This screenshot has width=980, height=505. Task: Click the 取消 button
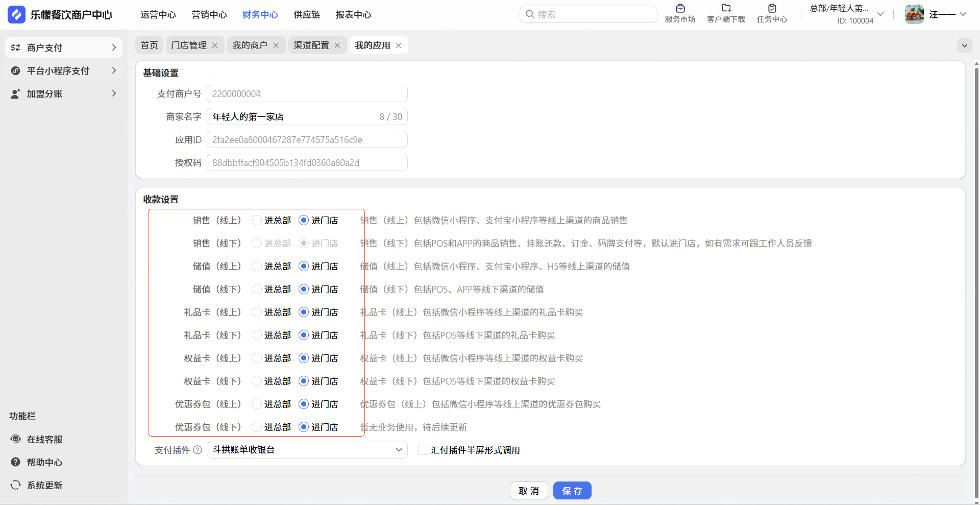click(x=529, y=491)
